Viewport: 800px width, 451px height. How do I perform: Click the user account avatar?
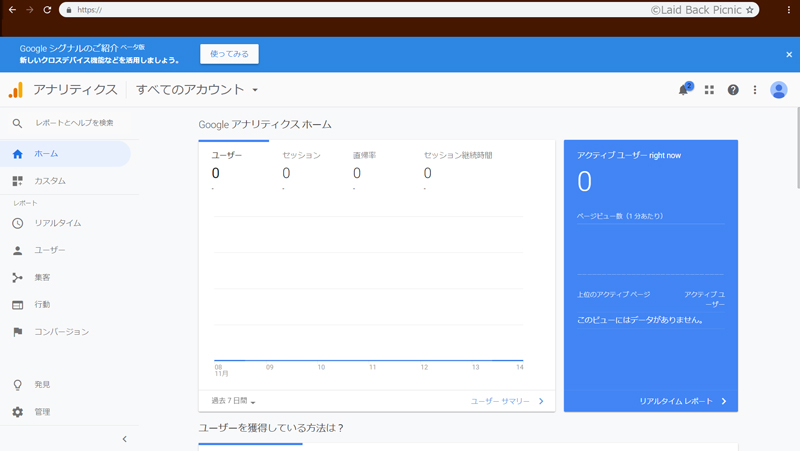click(778, 90)
